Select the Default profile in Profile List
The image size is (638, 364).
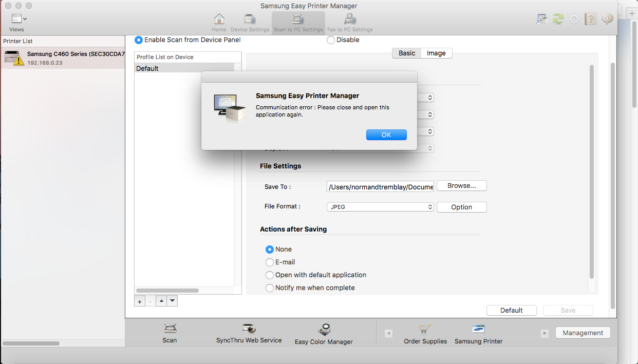click(x=184, y=68)
